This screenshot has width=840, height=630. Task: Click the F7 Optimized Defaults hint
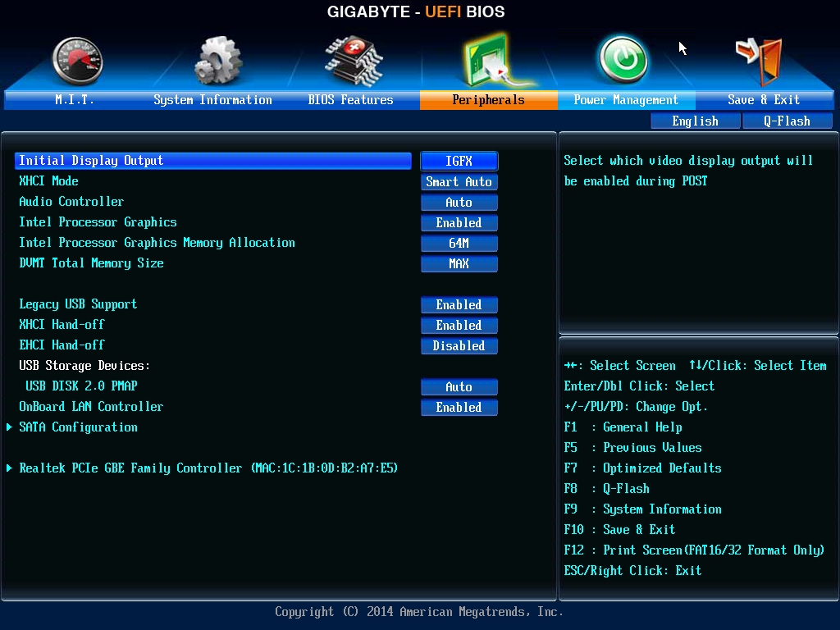(642, 468)
